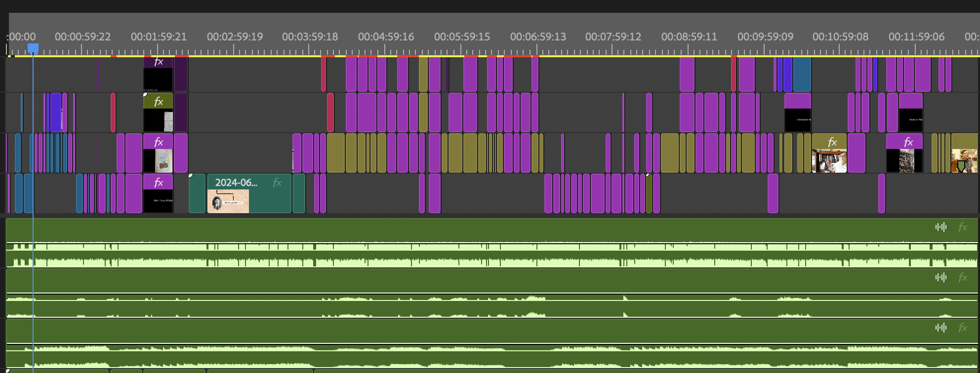
Task: Select the rightmost man-in-glasses interview thumbnail
Action: [x=964, y=161]
